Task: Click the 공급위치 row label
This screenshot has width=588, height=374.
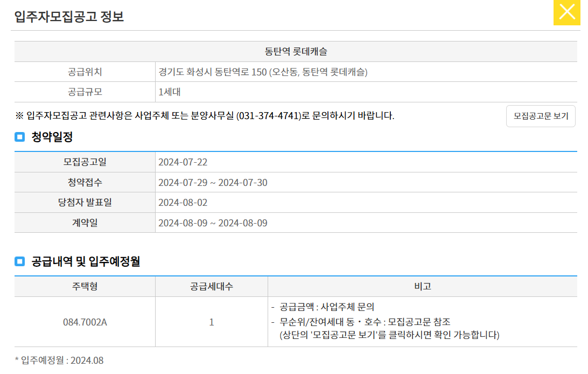Action: [83, 72]
